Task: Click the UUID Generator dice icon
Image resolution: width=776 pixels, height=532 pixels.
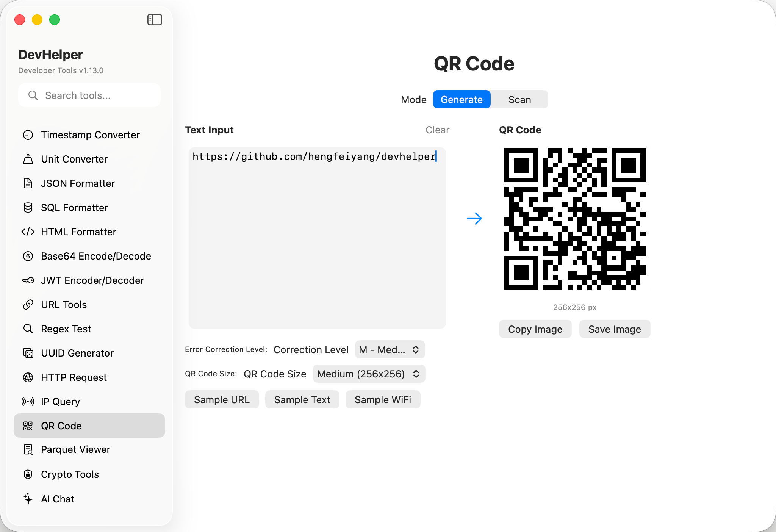Action: coord(28,353)
